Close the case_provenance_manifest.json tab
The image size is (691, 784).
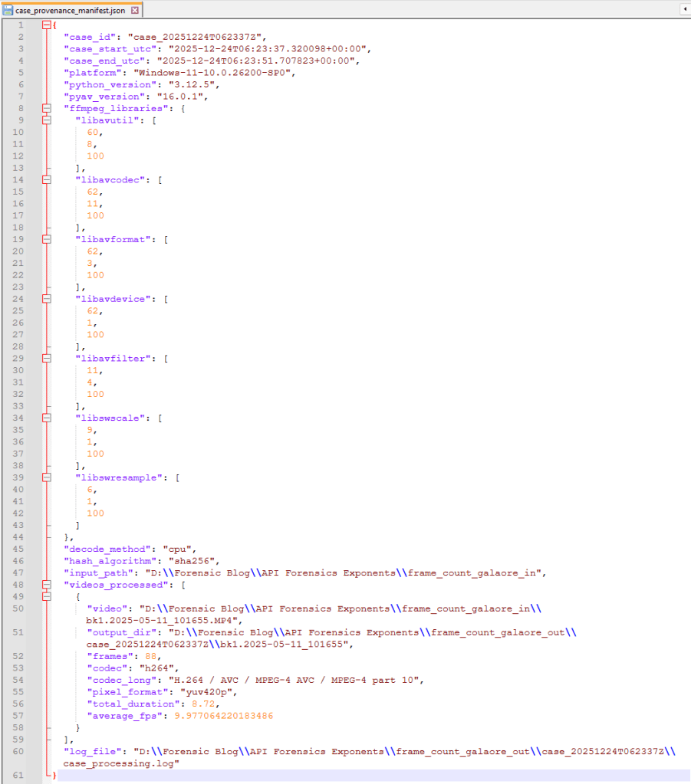[x=135, y=11]
